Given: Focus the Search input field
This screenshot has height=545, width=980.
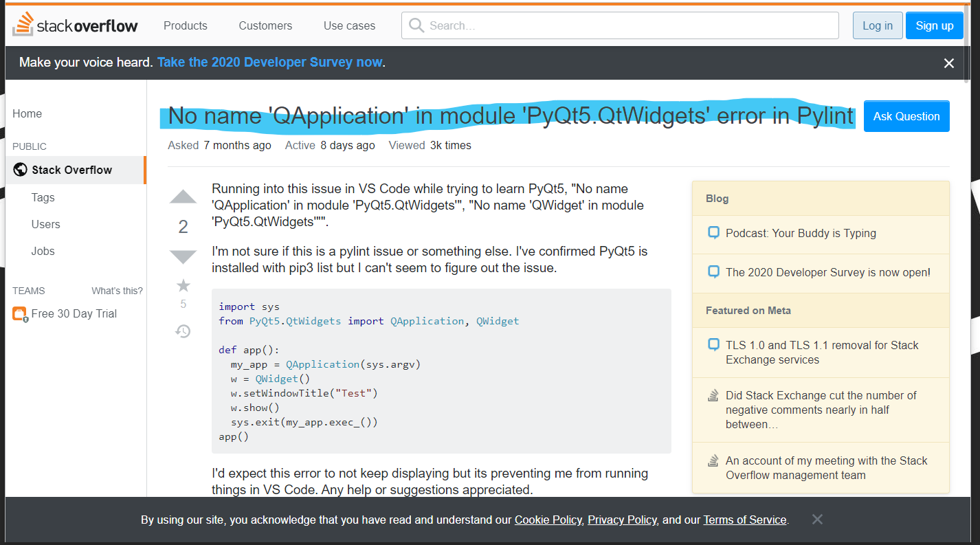Looking at the screenshot, I should coord(620,25).
